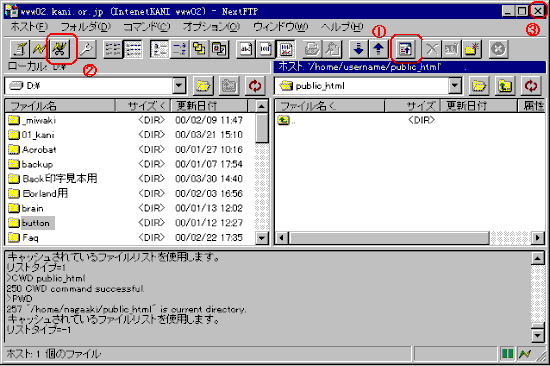Select the brain folder
Image resolution: width=550 pixels, height=366 pixels.
[26, 208]
